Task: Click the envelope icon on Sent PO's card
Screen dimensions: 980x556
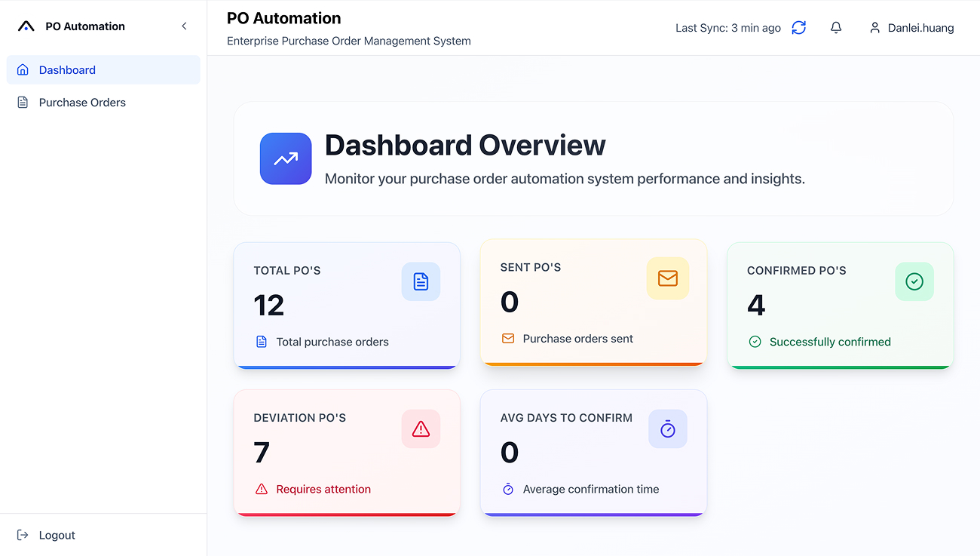Action: 668,278
